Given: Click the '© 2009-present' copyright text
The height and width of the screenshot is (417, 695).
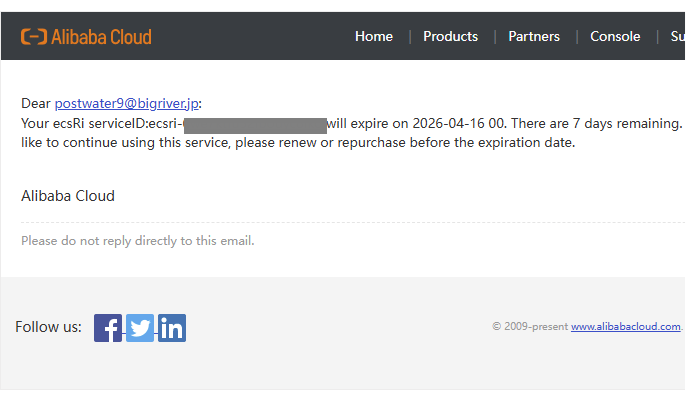Looking at the screenshot, I should (530, 327).
